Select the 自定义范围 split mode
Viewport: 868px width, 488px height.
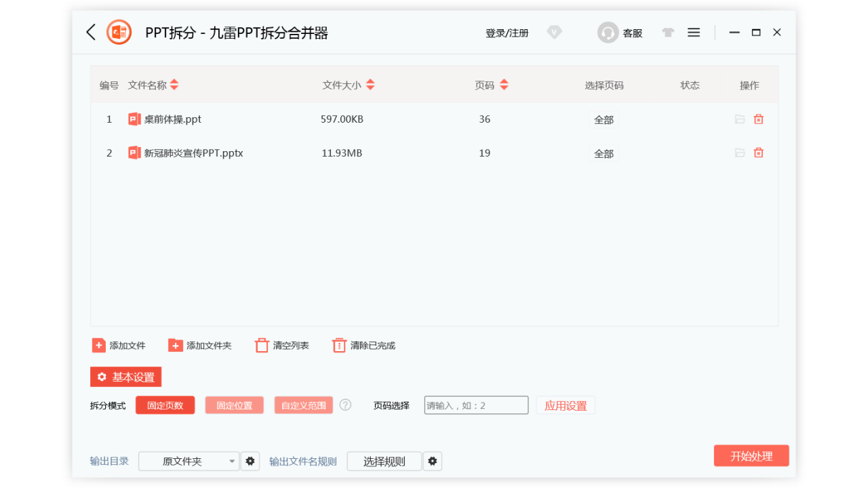(303, 405)
